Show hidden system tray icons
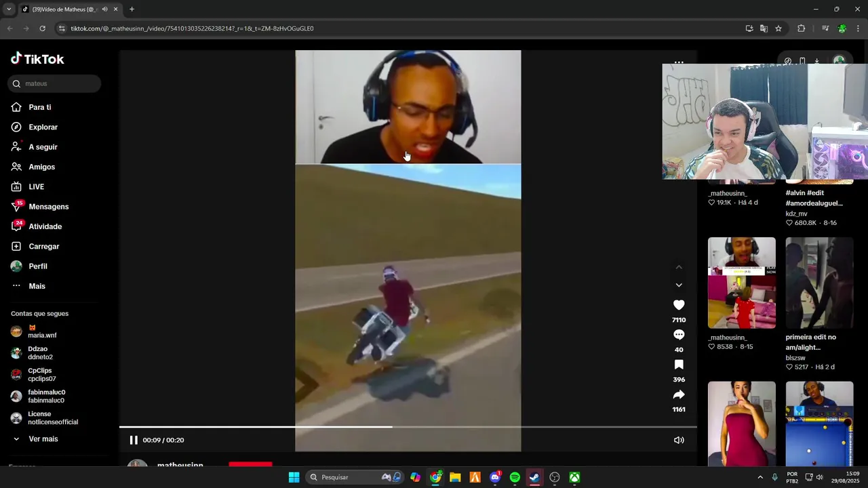 click(759, 477)
